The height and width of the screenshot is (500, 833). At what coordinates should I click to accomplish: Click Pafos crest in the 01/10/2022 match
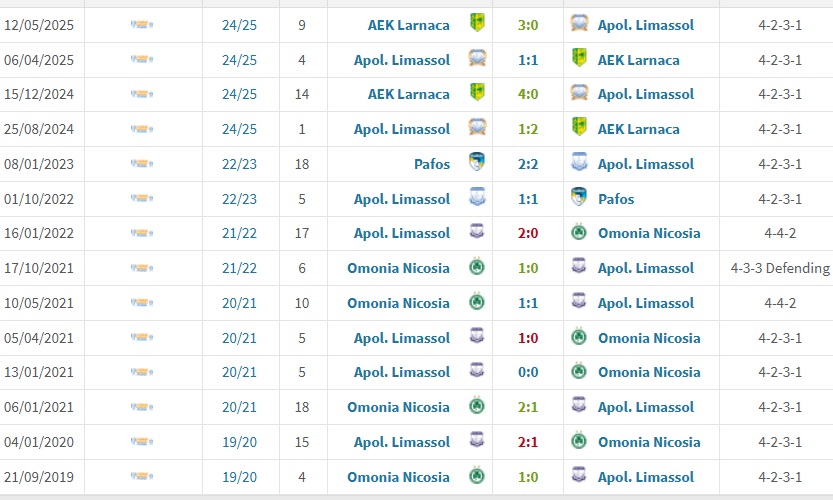[578, 198]
